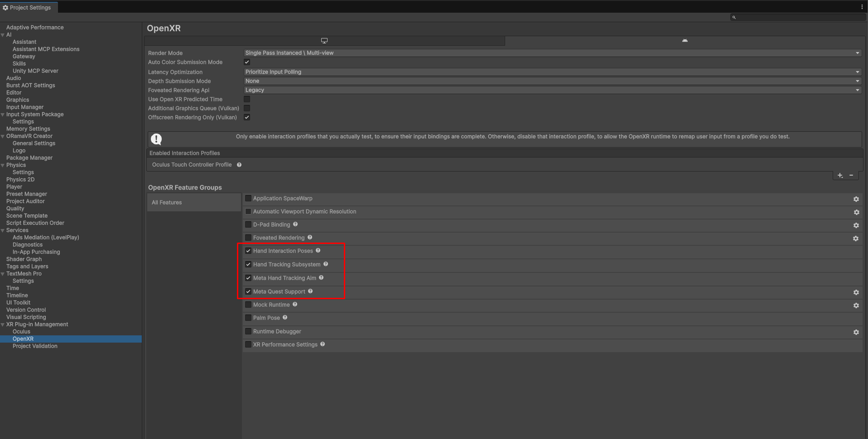Collapse the Physics tree section
Viewport: 868px width, 439px height.
point(3,165)
